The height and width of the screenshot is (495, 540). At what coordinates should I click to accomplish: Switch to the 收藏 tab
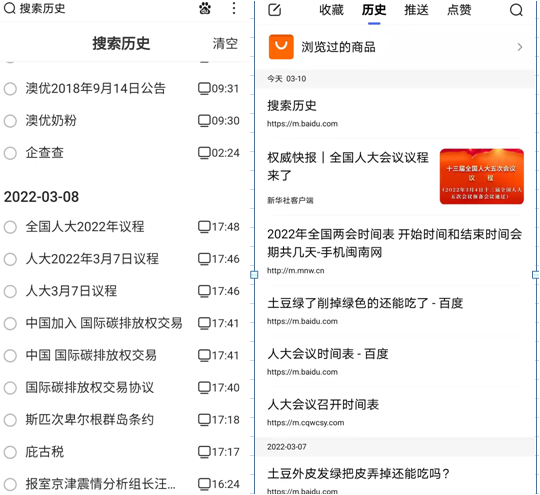coord(331,10)
